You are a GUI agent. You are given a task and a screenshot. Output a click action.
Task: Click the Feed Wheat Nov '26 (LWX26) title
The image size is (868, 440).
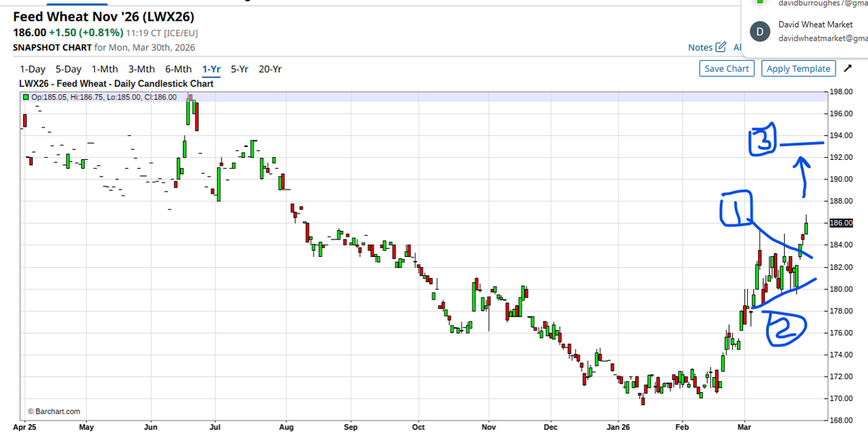point(103,17)
